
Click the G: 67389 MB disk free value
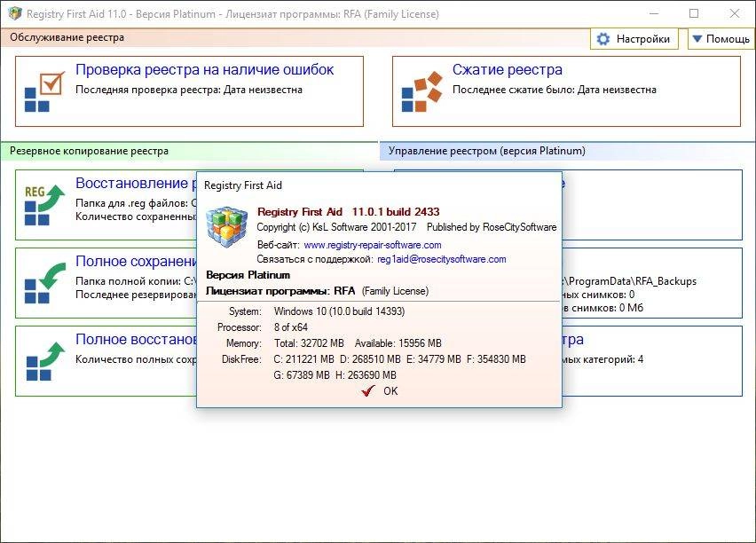(302, 375)
